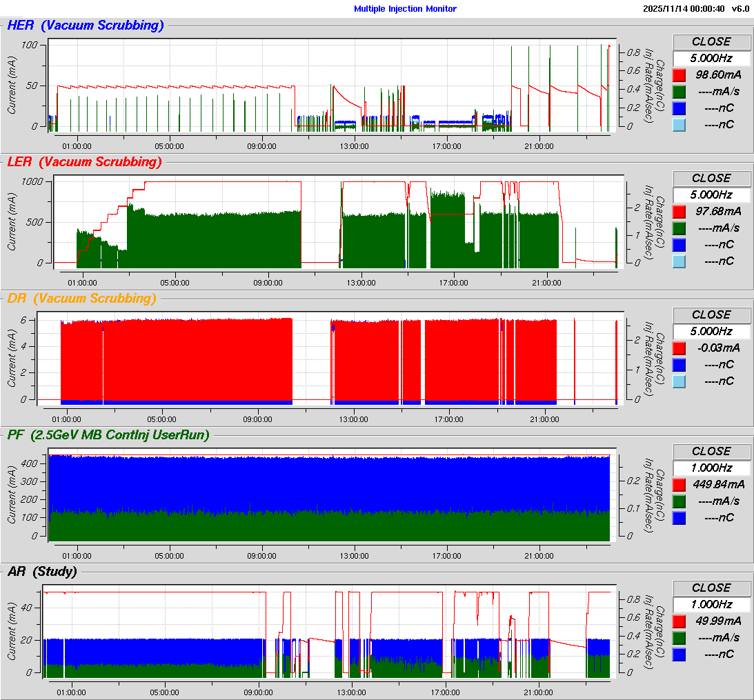Select the PF blue charge swatch
754x700 pixels.
point(679,518)
